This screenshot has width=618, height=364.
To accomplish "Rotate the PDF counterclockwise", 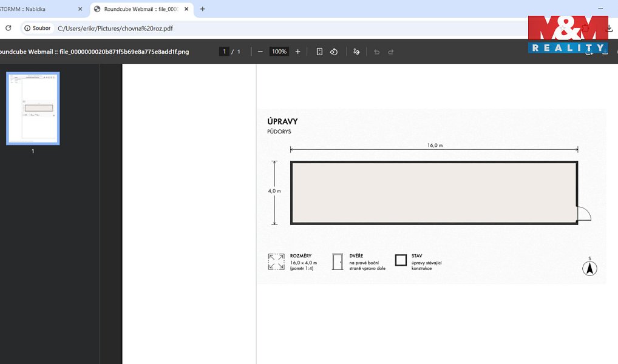I will (x=334, y=52).
